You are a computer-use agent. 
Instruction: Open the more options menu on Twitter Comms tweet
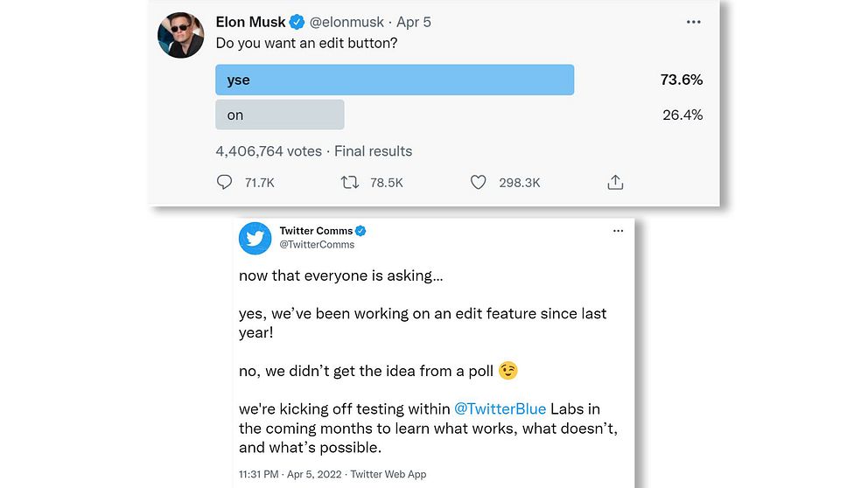(618, 231)
